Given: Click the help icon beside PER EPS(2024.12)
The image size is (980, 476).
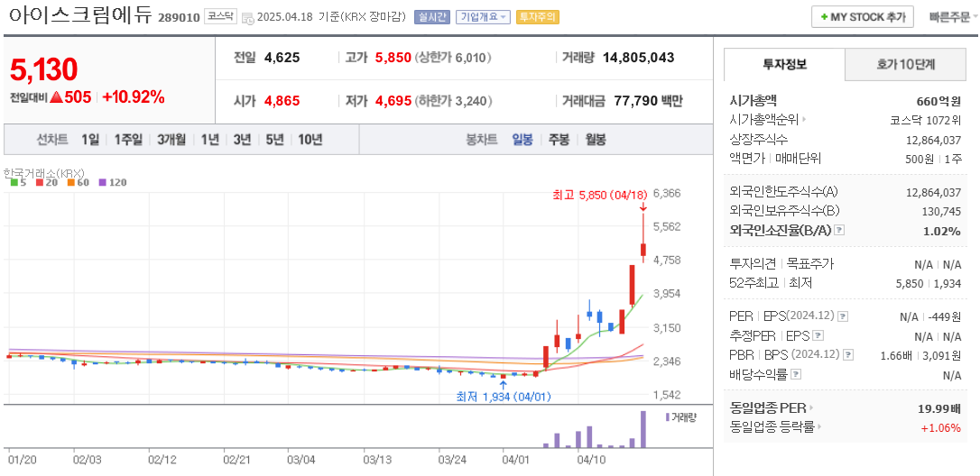Looking at the screenshot, I should click(843, 316).
